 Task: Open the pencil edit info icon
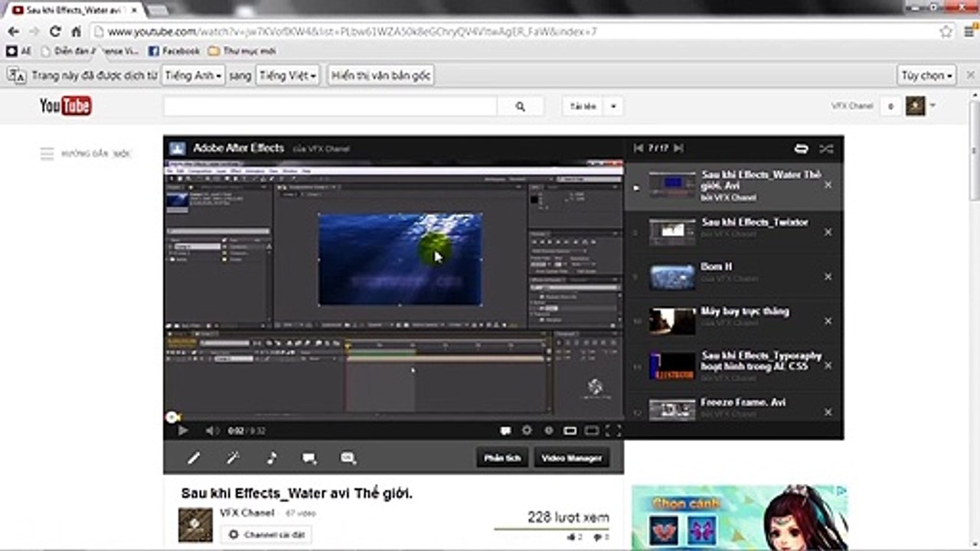click(x=194, y=458)
